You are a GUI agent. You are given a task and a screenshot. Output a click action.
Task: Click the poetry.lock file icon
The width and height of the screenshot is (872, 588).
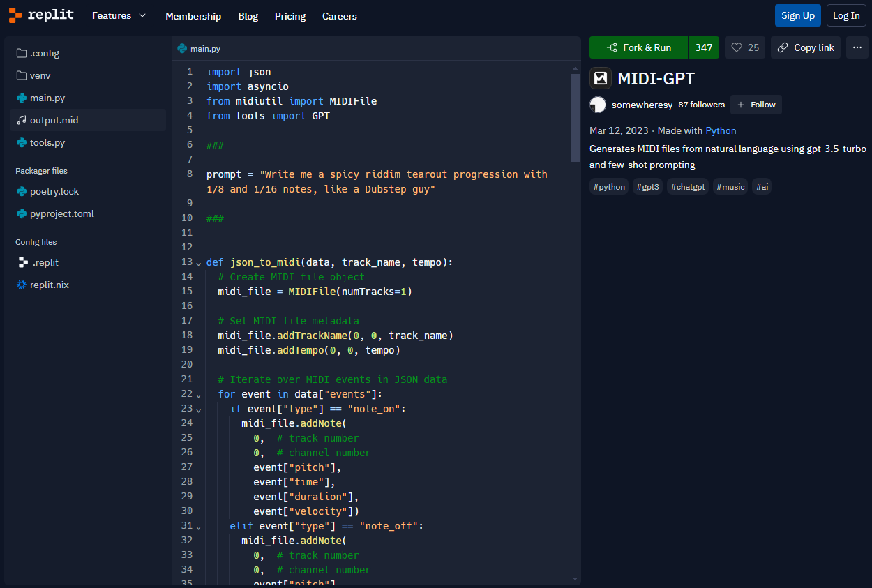22,191
